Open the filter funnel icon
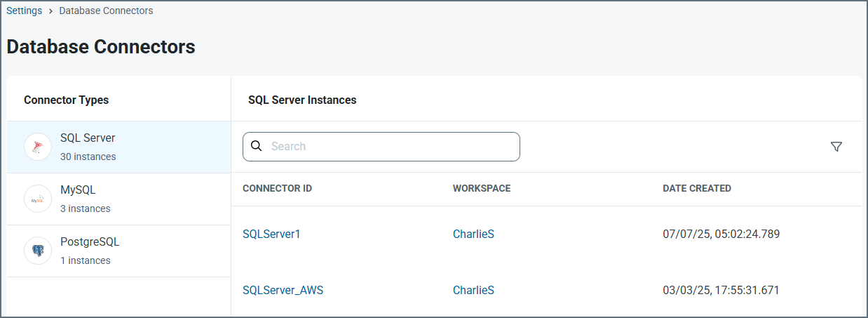The height and width of the screenshot is (318, 868). click(836, 147)
